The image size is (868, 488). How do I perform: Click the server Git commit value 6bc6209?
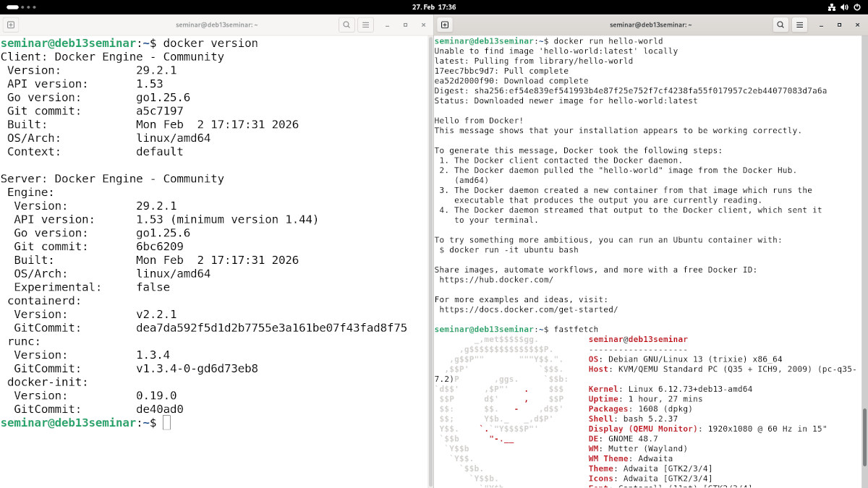tap(160, 247)
